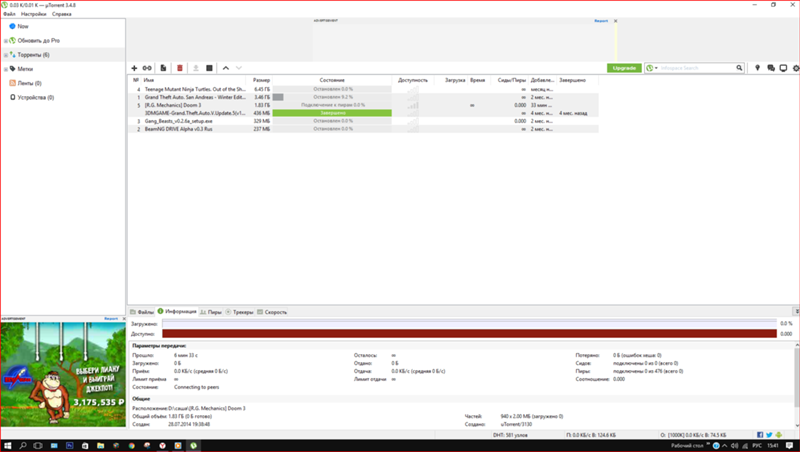Click the Android icon in status bar
The width and height of the screenshot is (800, 452).
point(778,435)
